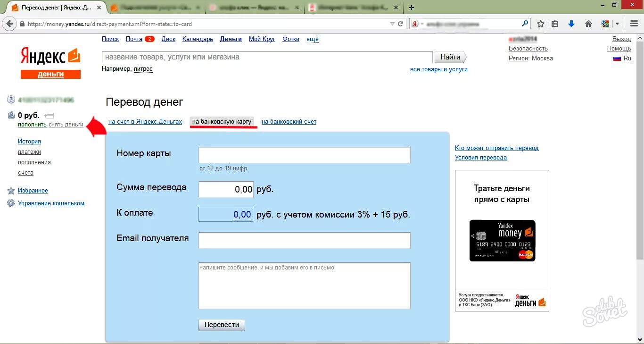644x344 pixels.
Task: Open the downloads arrow icon
Action: click(x=571, y=24)
